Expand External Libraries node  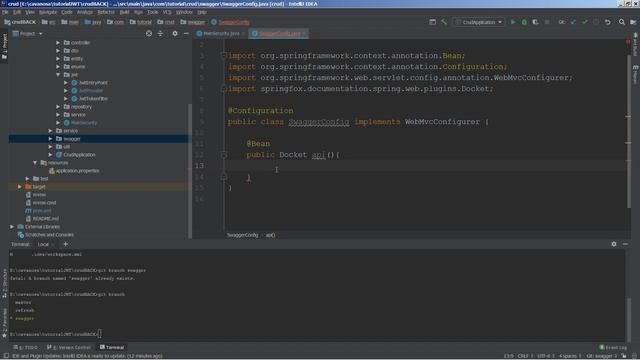pos(12,227)
